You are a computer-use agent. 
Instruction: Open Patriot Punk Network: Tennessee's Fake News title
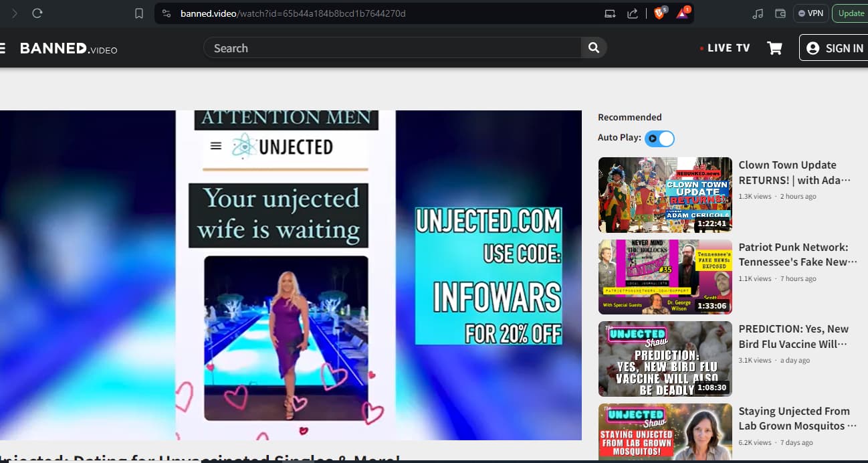pyautogui.click(x=797, y=254)
